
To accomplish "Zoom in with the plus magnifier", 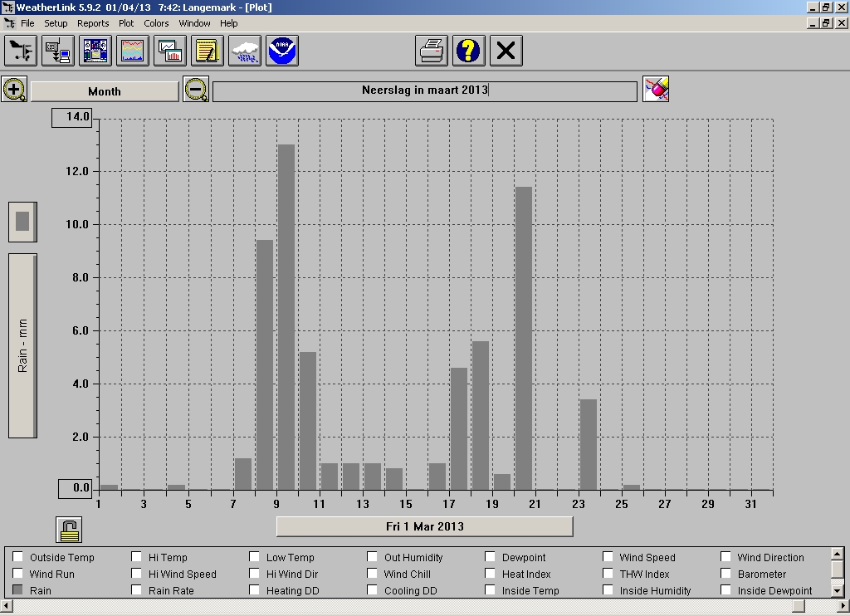I will pyautogui.click(x=15, y=90).
